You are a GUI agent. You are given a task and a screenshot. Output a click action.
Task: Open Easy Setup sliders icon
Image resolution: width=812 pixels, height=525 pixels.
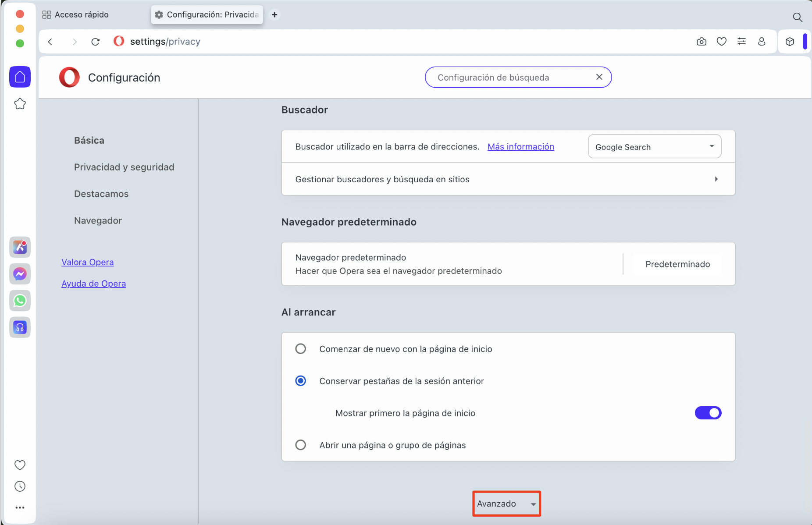point(741,41)
